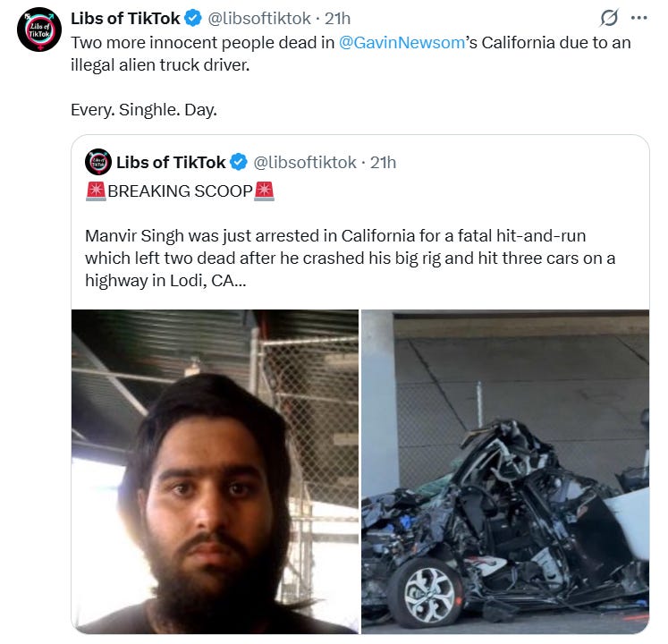This screenshot has height=644, width=668.
Task: Click the quoted post's Libs of TikTok name
Action: click(171, 163)
